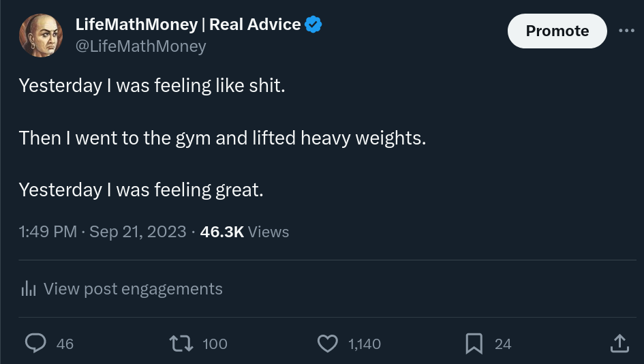
Task: Click the @LifeMathMoney handle
Action: pos(140,46)
